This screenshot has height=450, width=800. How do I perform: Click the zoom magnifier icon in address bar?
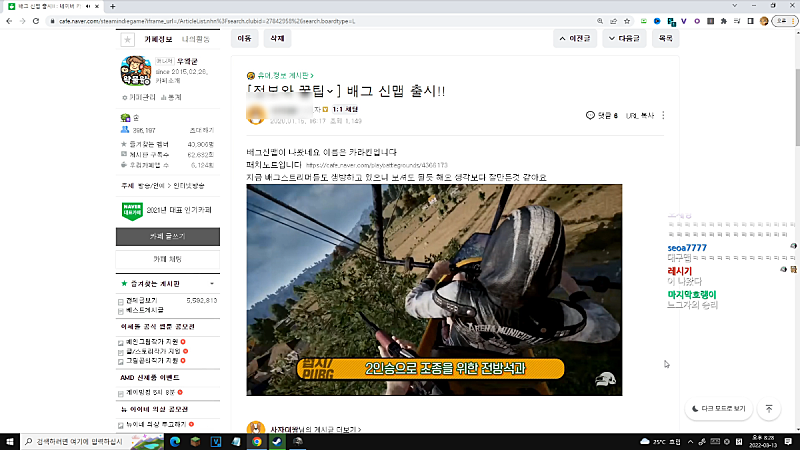[600, 21]
